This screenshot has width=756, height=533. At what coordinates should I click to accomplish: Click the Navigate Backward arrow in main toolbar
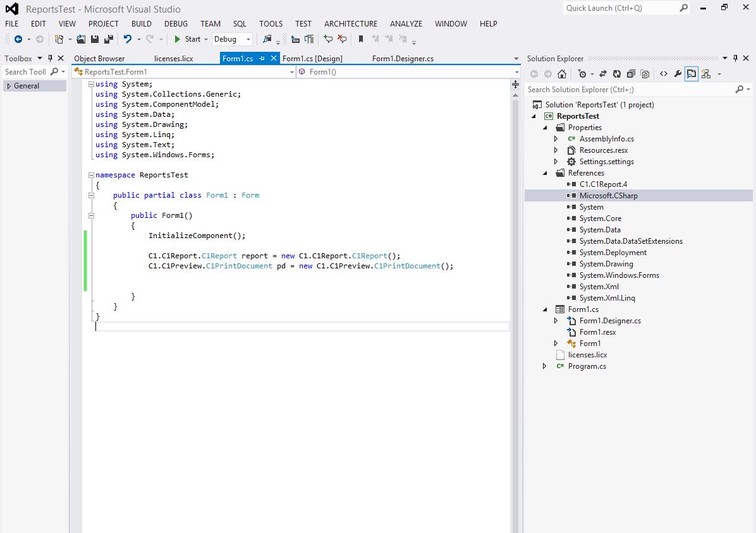click(18, 39)
